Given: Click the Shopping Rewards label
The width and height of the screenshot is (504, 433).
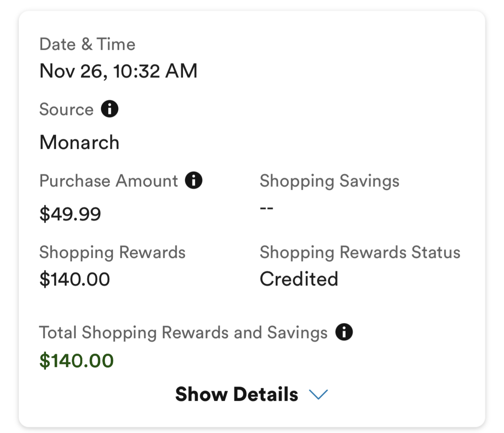Looking at the screenshot, I should pyautogui.click(x=112, y=252).
